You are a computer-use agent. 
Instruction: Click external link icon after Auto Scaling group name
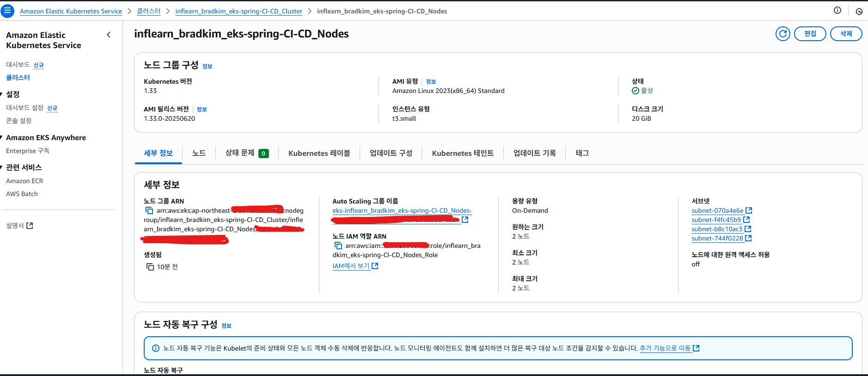click(465, 220)
